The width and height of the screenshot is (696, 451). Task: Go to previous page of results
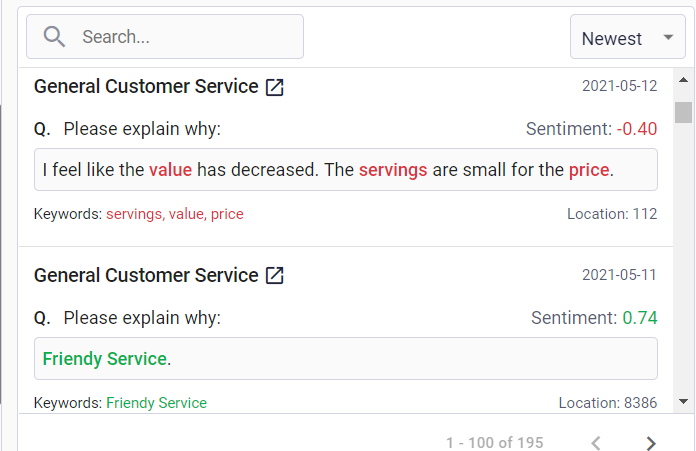point(596,442)
